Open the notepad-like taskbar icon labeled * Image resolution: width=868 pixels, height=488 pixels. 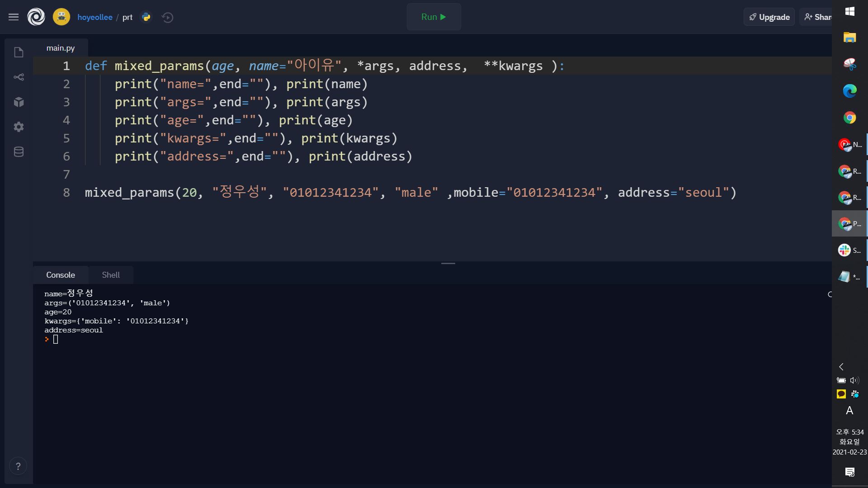[849, 277]
